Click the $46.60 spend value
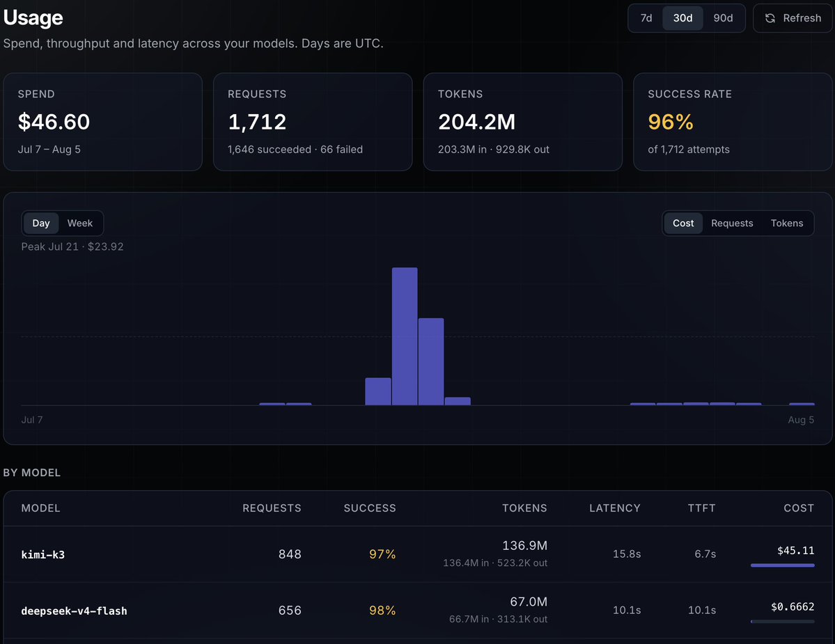This screenshot has height=644, width=835. point(54,122)
